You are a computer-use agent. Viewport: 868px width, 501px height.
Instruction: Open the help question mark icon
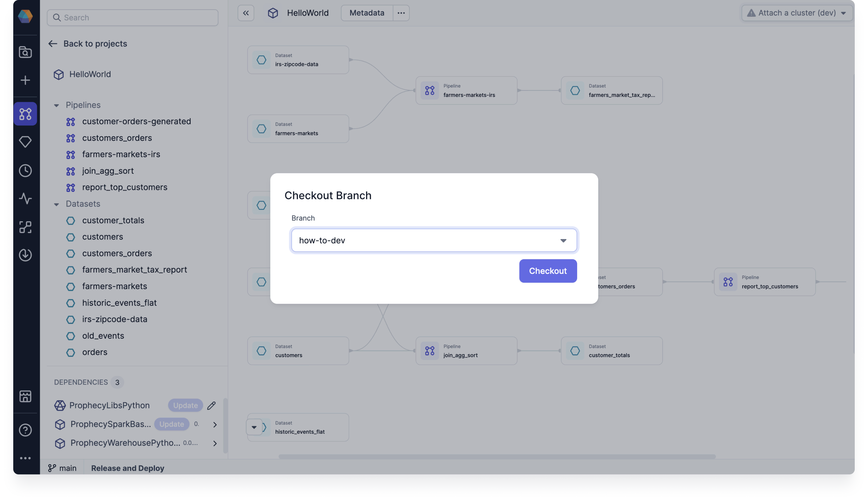[25, 430]
